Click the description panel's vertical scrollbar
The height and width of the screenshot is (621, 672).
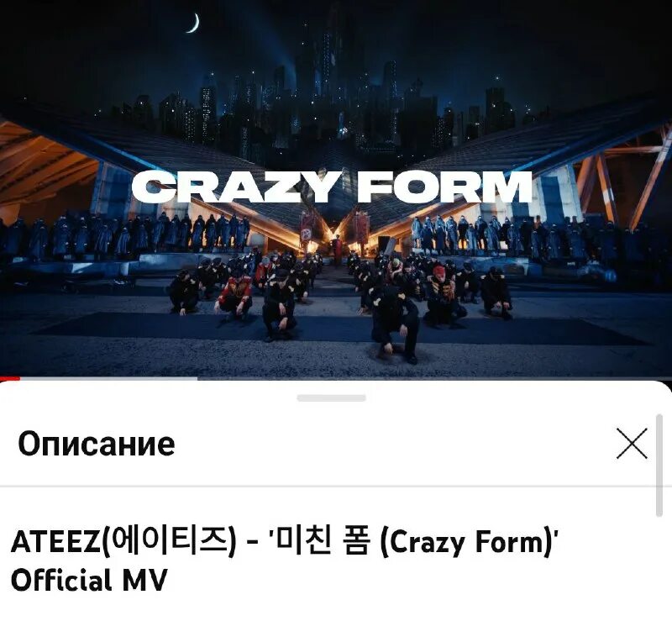[659, 465]
